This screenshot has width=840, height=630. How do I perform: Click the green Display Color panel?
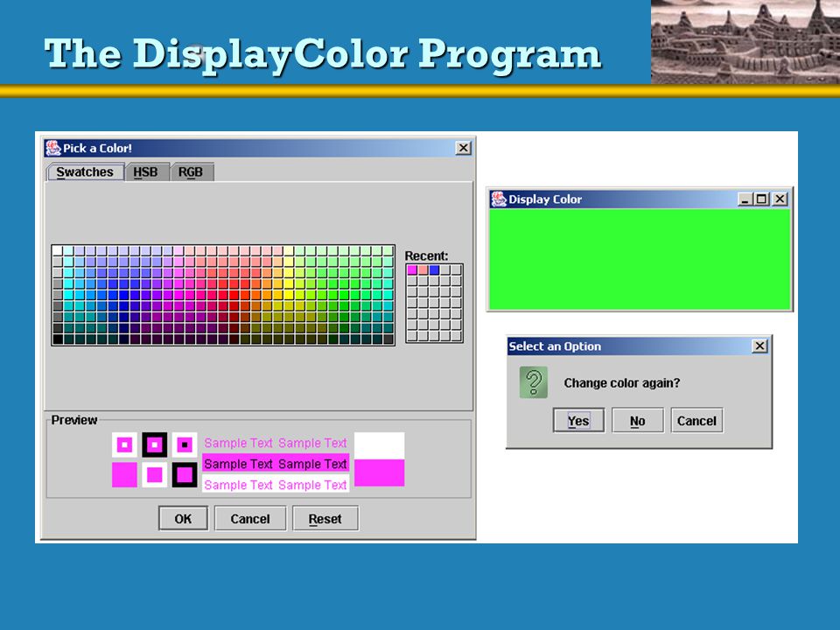point(640,259)
